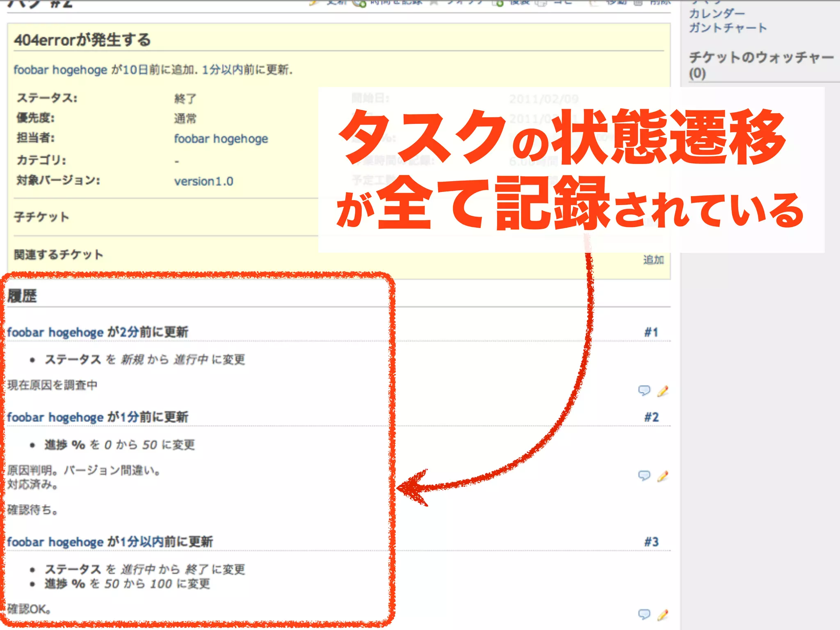Click the 追加 link for related tickets
This screenshot has width=840, height=630.
(x=653, y=260)
